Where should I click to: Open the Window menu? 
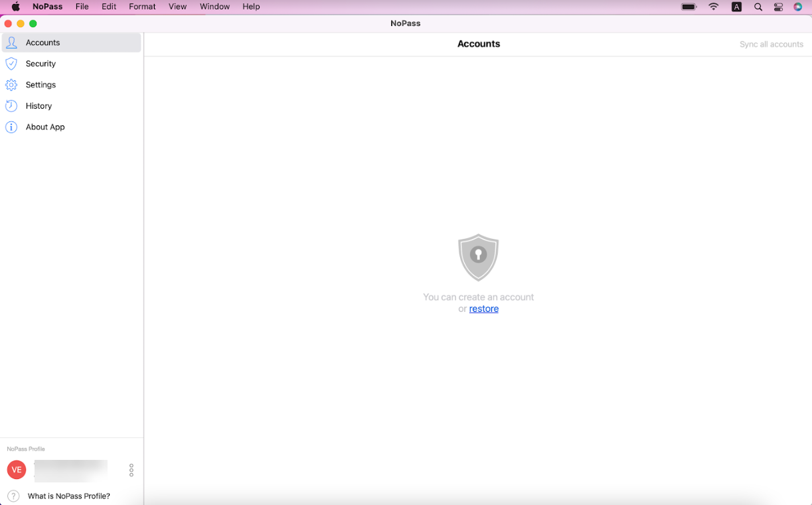click(214, 7)
